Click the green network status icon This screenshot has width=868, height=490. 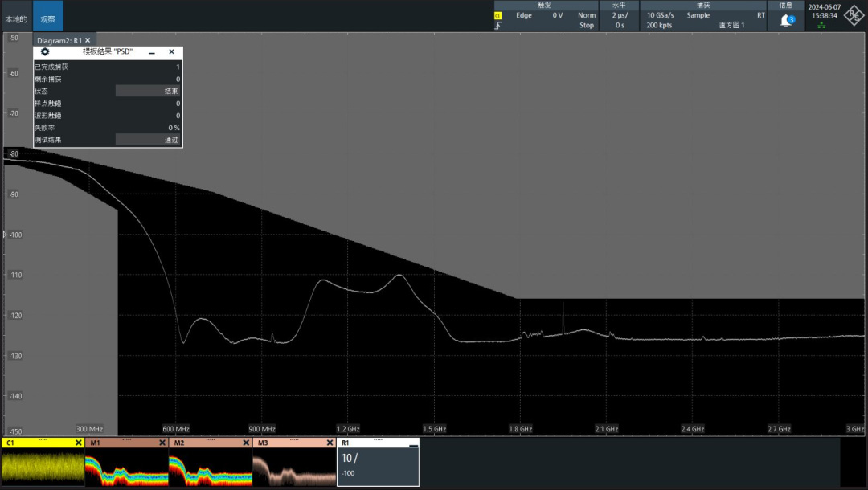click(821, 26)
